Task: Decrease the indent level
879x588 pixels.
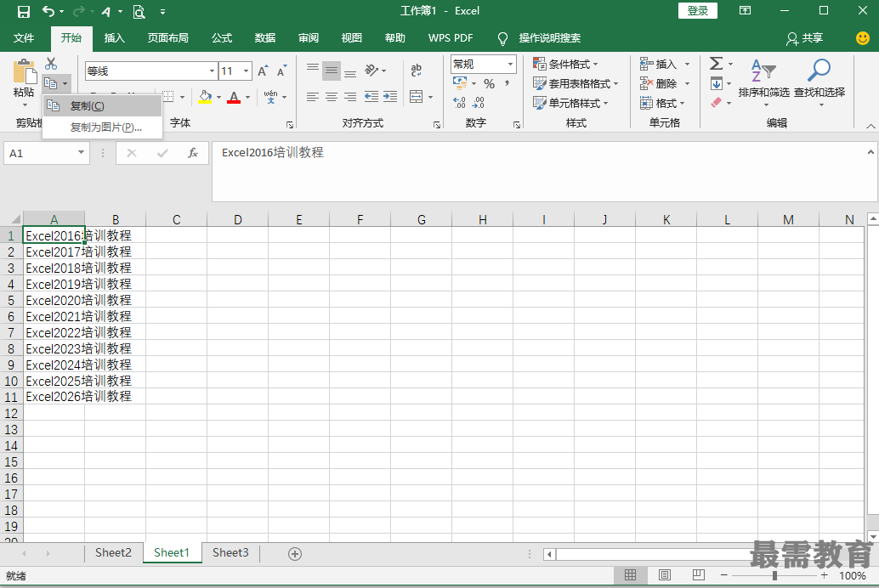Action: (371, 97)
